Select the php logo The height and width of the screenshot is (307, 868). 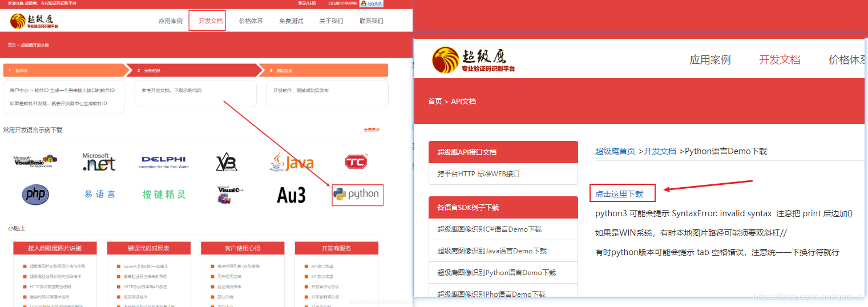(x=35, y=194)
